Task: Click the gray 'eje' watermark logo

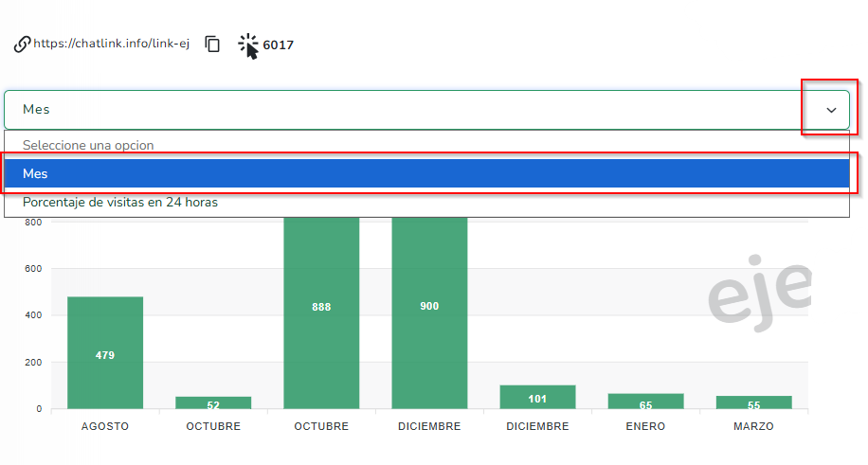Action: tap(759, 287)
